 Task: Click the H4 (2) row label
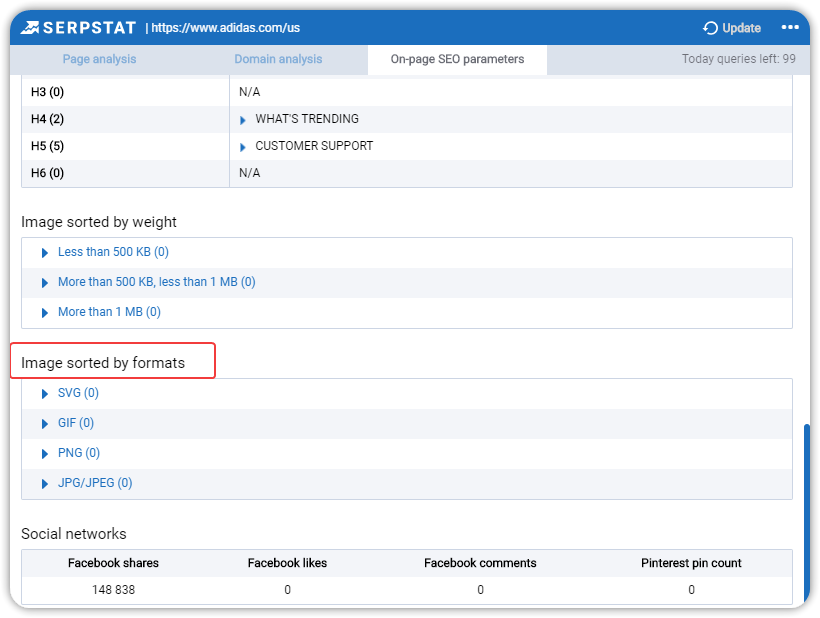pyautogui.click(x=48, y=119)
